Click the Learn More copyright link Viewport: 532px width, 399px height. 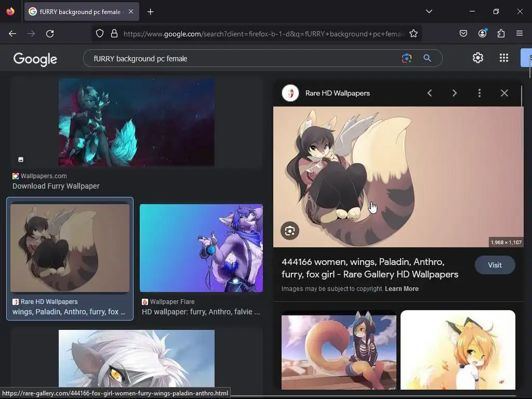coord(402,289)
